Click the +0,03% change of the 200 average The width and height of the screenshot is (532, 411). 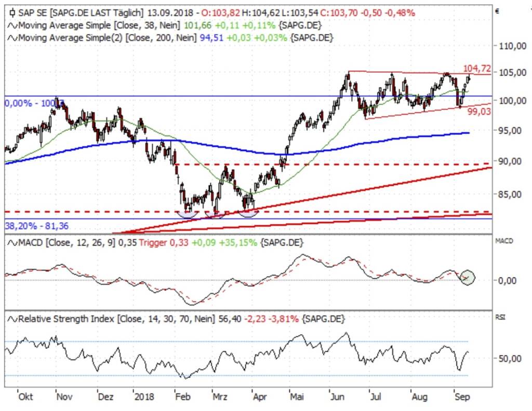coord(270,38)
